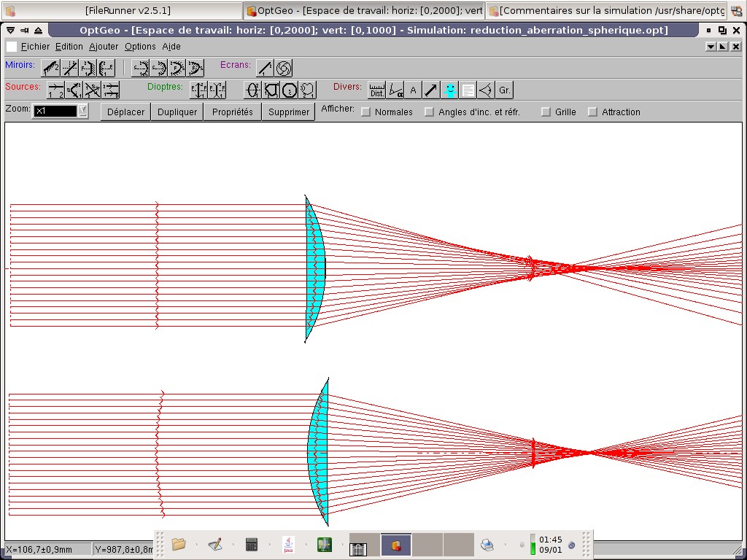Screen dimensions: 747x560
Task: Add a text label with the A tool
Action: [414, 90]
